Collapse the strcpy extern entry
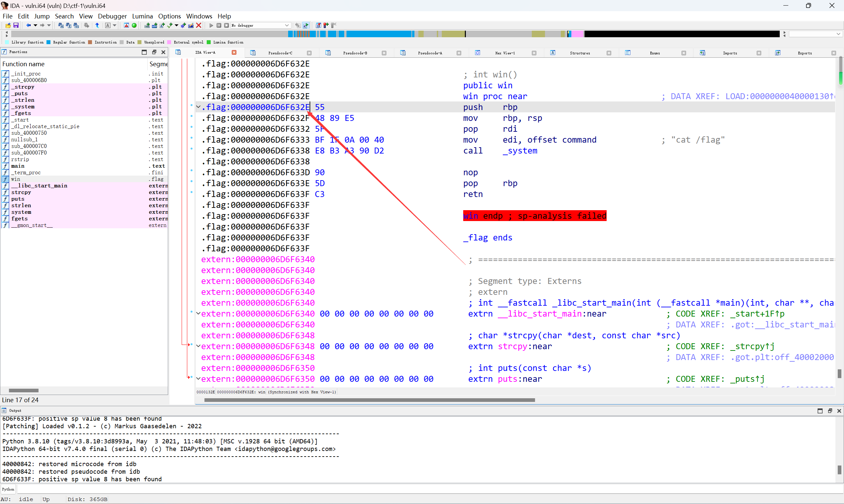 point(198,346)
